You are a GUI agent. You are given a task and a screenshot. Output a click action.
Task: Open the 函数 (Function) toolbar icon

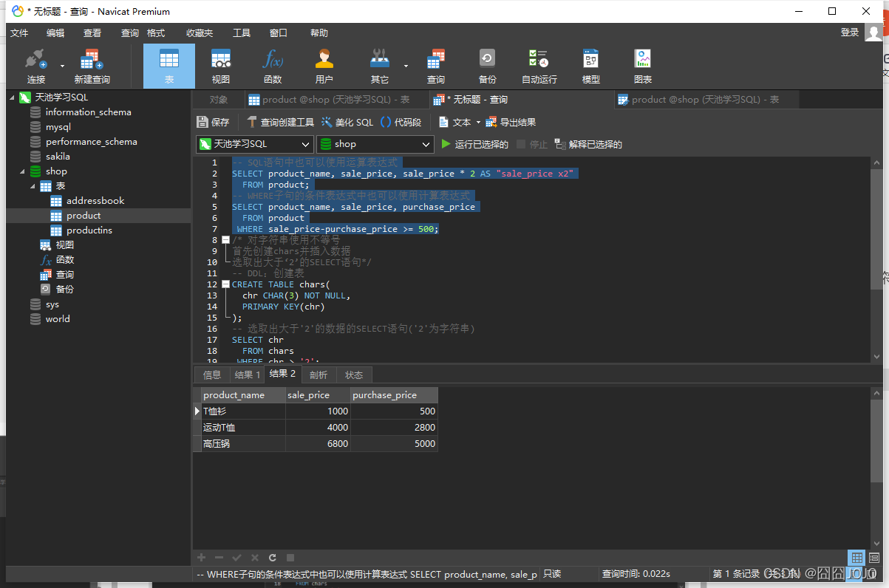tap(273, 66)
